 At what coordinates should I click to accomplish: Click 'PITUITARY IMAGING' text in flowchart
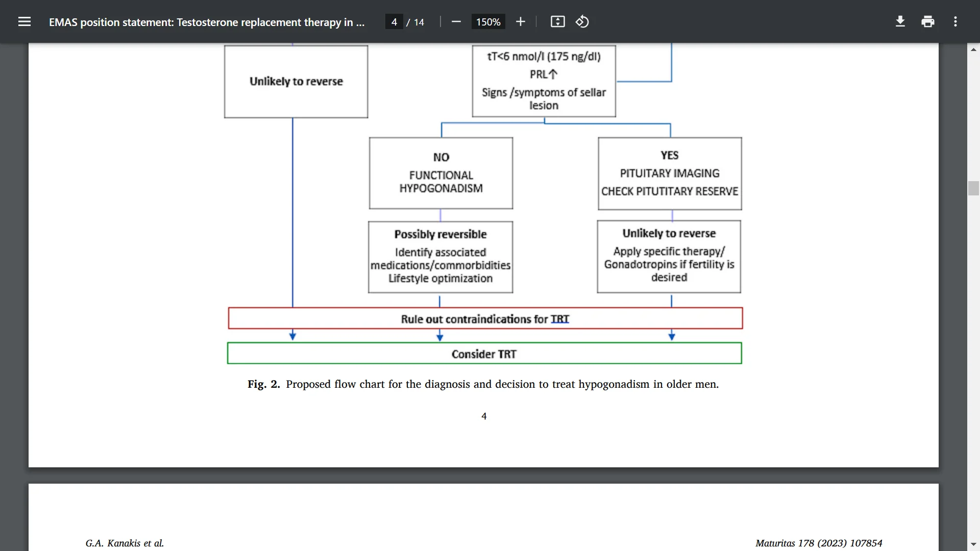[x=670, y=173]
